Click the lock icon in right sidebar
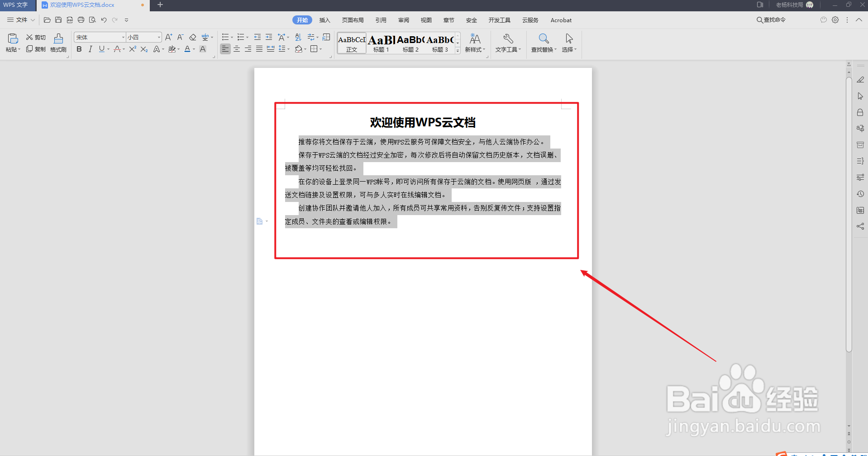This screenshot has width=868, height=456. [x=860, y=112]
